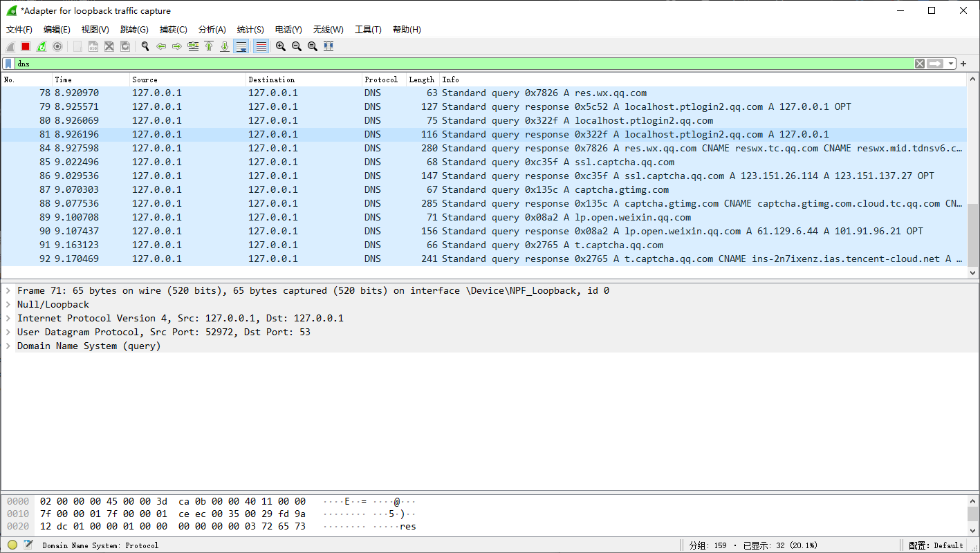Expand the Domain Name System query section

coord(8,346)
